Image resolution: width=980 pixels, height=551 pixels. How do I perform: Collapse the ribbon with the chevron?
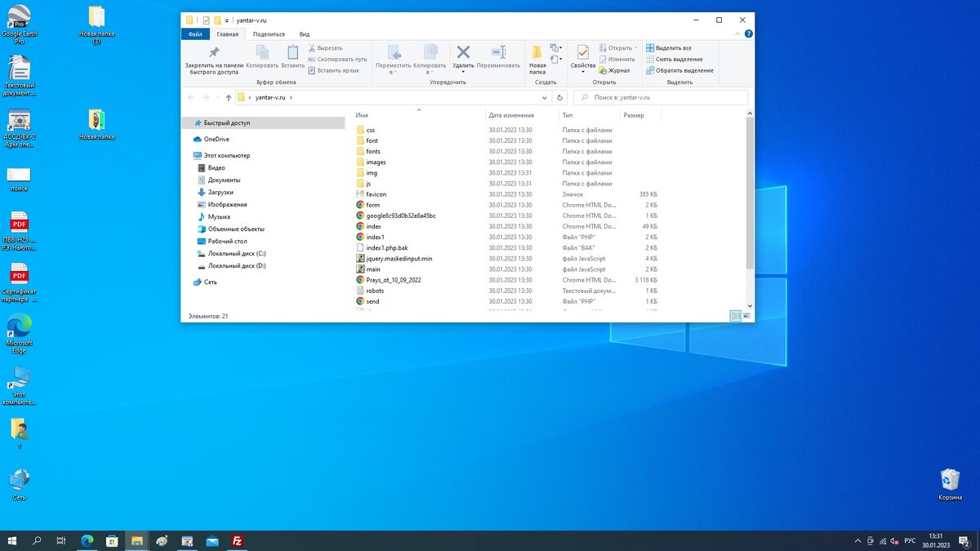[x=739, y=34]
